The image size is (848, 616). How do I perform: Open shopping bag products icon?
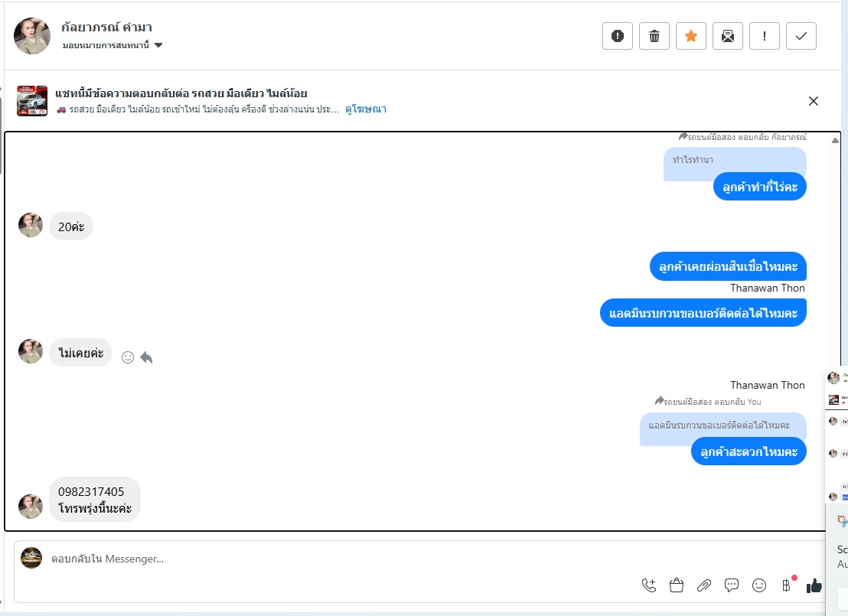coord(677,585)
